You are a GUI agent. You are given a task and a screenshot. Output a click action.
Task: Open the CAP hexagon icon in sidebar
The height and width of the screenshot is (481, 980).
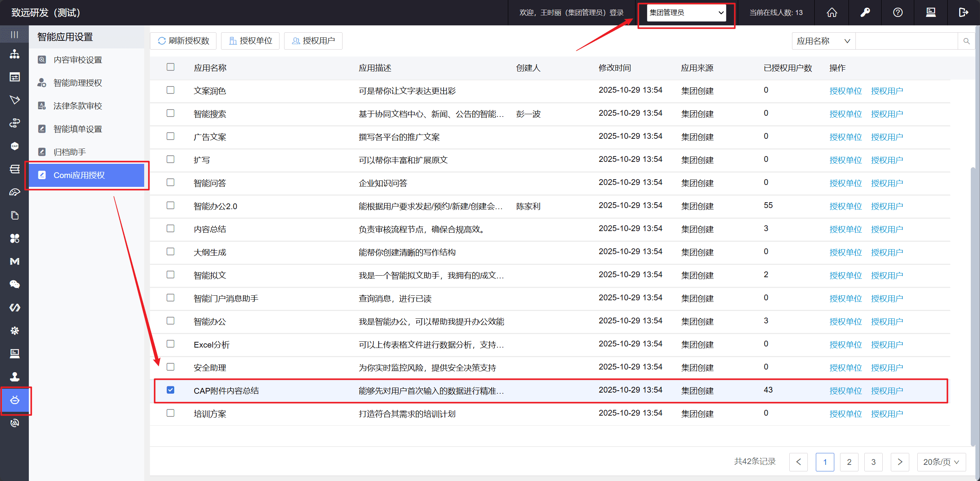pos(15,146)
